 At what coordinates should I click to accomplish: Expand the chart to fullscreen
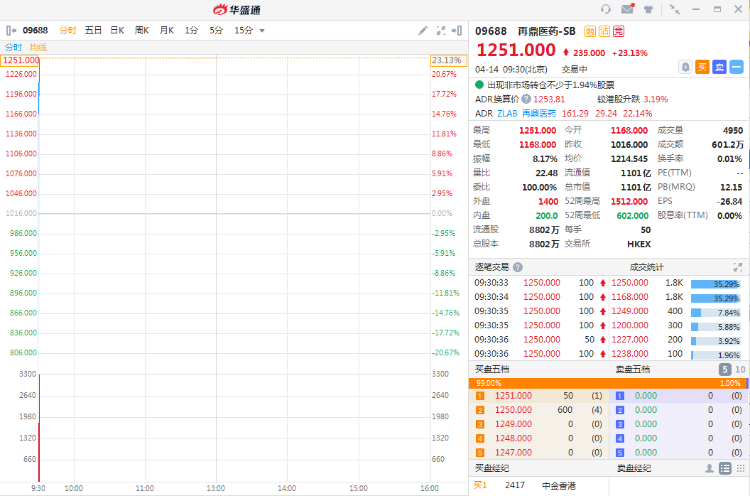click(440, 31)
